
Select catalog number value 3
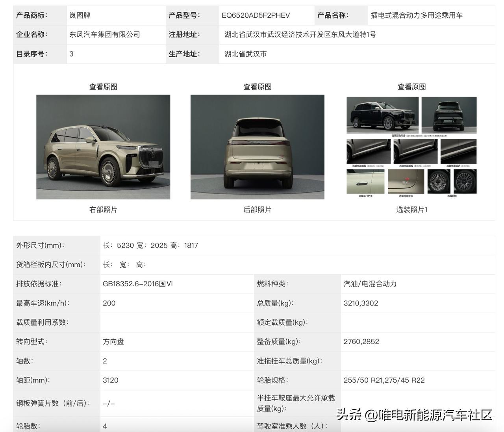[x=71, y=54]
